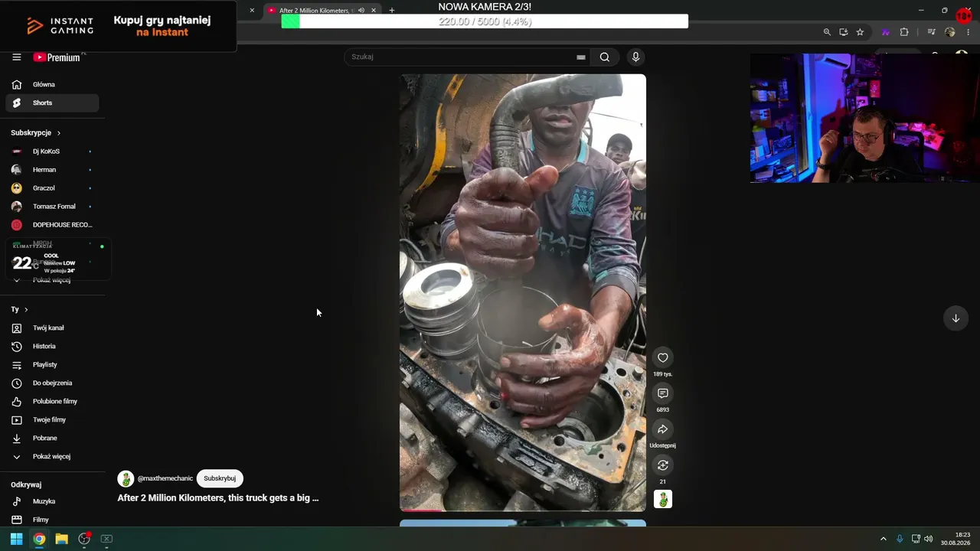
Task: Open the YouTube hamburger guide menu
Action: (x=16, y=57)
